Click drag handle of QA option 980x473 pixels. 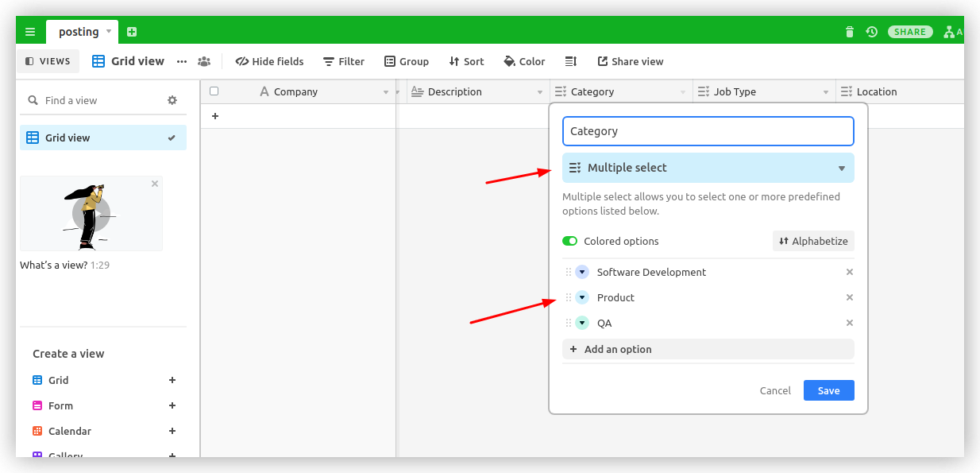tap(569, 323)
